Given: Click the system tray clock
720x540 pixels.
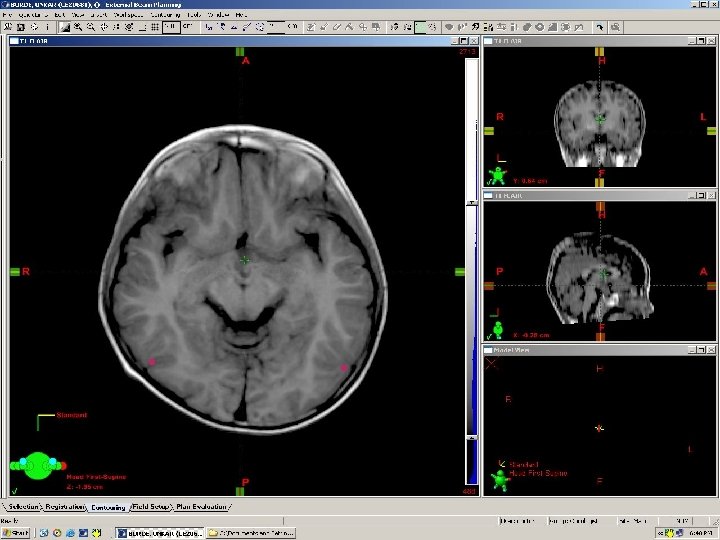Looking at the screenshot, I should click(x=700, y=533).
